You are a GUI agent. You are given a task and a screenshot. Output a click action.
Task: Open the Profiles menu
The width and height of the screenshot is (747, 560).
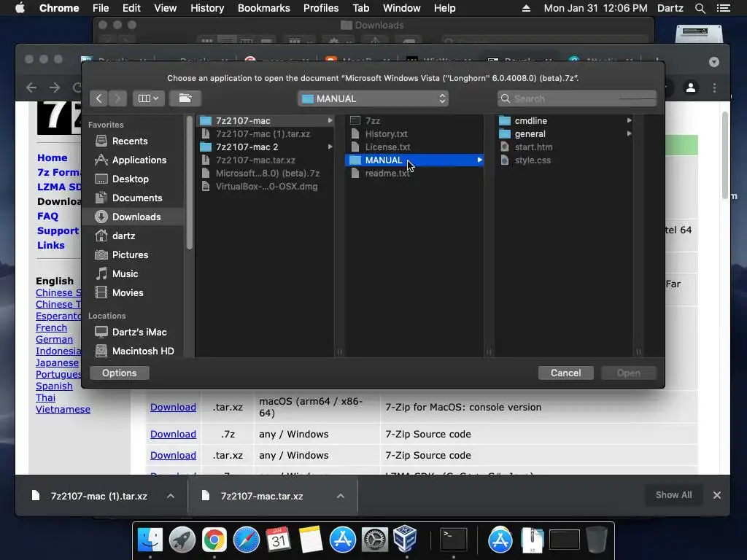(321, 8)
